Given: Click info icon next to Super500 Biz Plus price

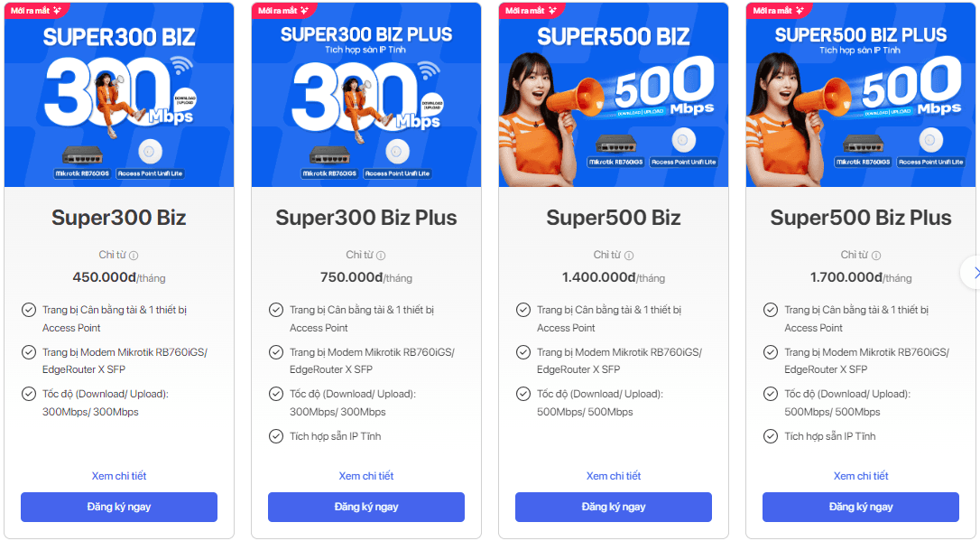Looking at the screenshot, I should [x=875, y=256].
